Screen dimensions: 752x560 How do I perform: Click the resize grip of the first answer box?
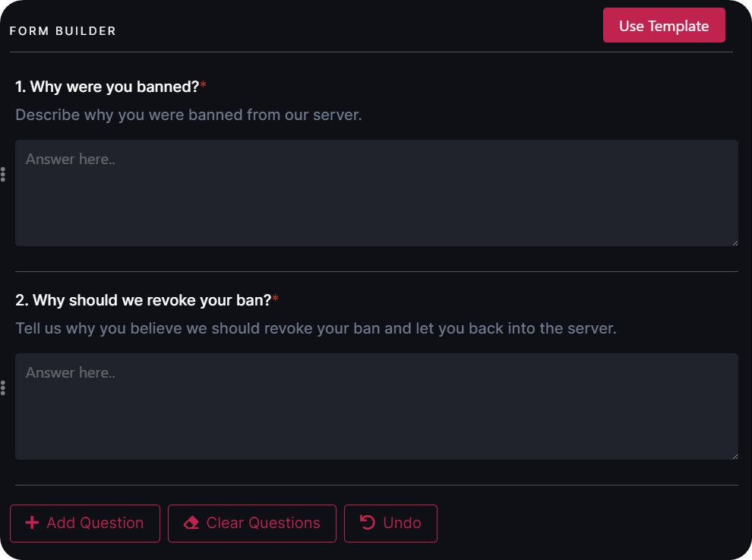[x=735, y=241]
